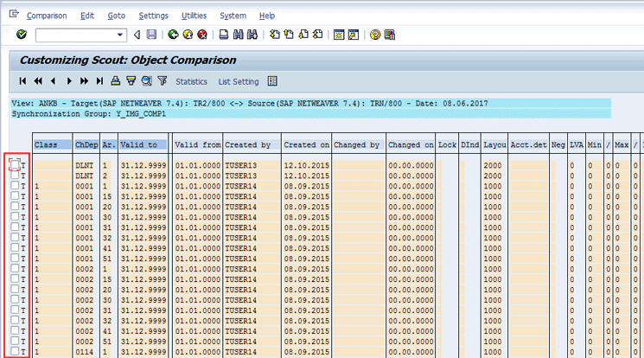Viewport: 644px width, 358px height.
Task: Click the Valid to column header
Action: pyautogui.click(x=138, y=145)
